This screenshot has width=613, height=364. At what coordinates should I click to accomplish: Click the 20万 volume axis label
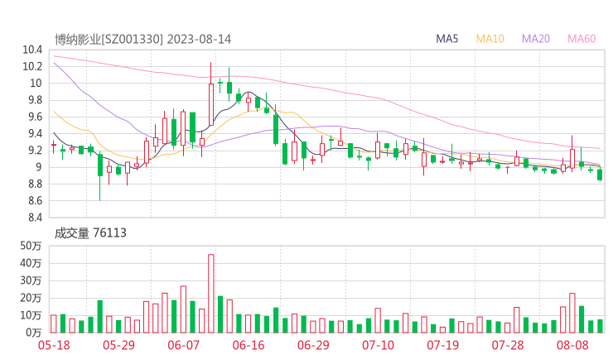31,298
